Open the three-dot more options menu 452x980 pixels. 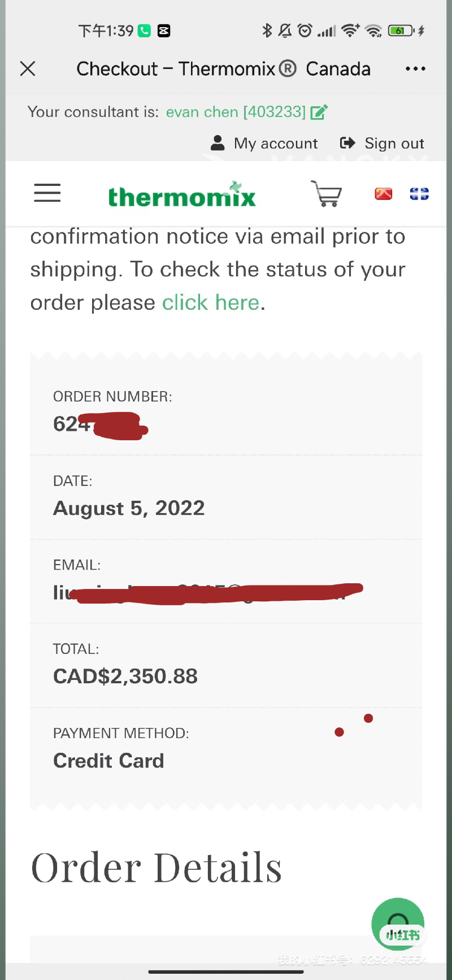coord(415,69)
